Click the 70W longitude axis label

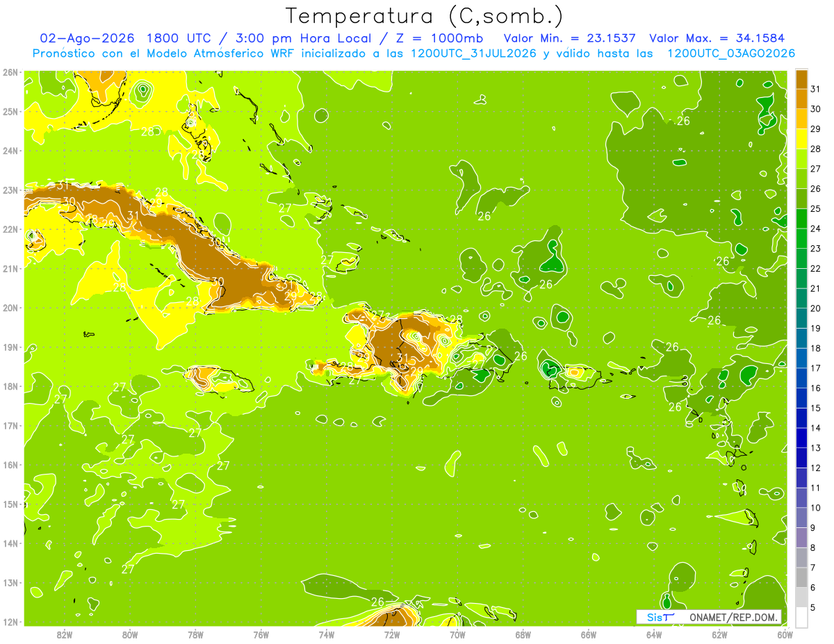click(x=457, y=635)
